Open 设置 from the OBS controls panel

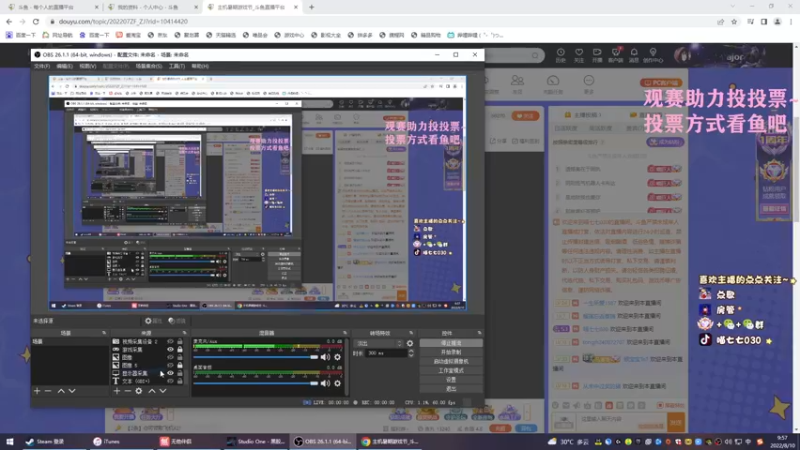[x=451, y=380]
